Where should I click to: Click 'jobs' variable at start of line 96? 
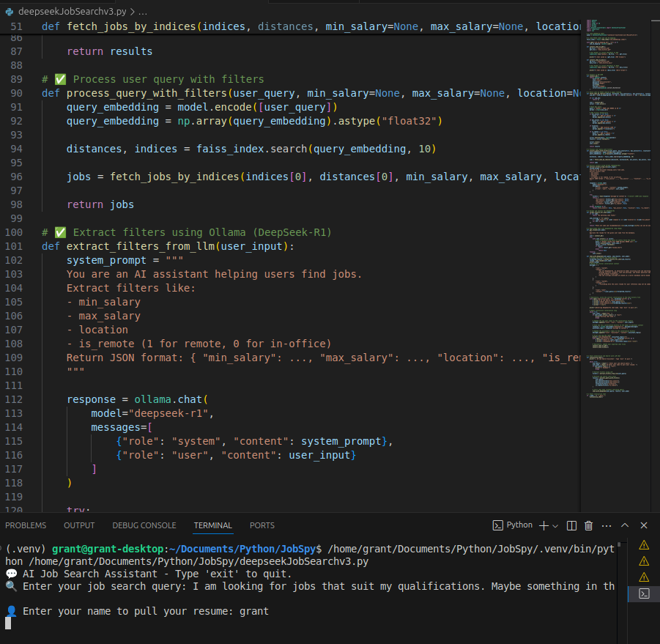78,177
